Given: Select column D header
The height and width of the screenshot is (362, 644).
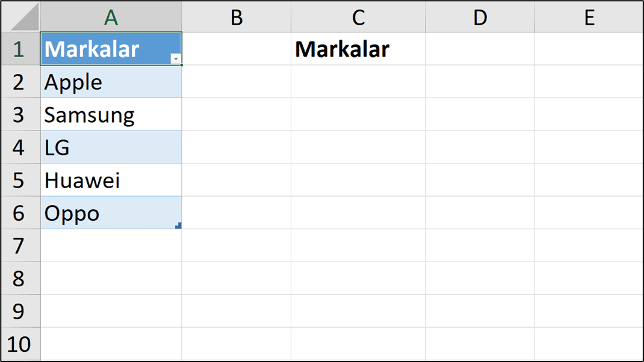Looking at the screenshot, I should click(x=480, y=17).
